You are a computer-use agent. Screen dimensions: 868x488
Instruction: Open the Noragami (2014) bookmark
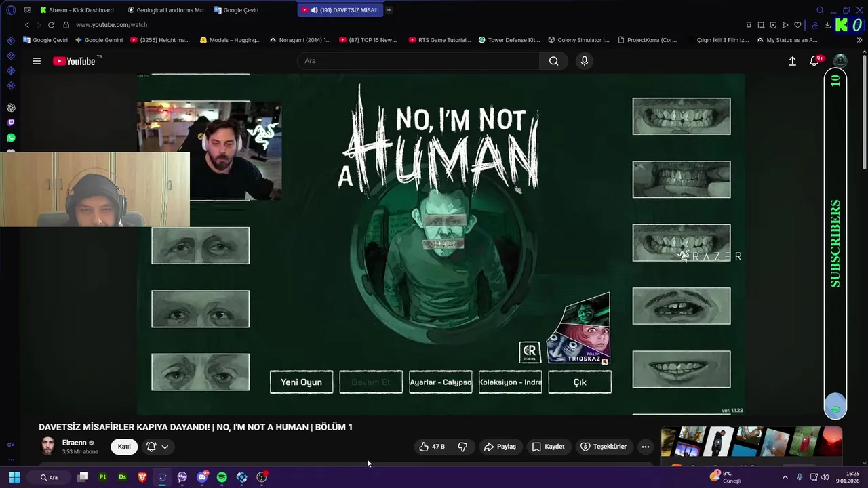300,40
